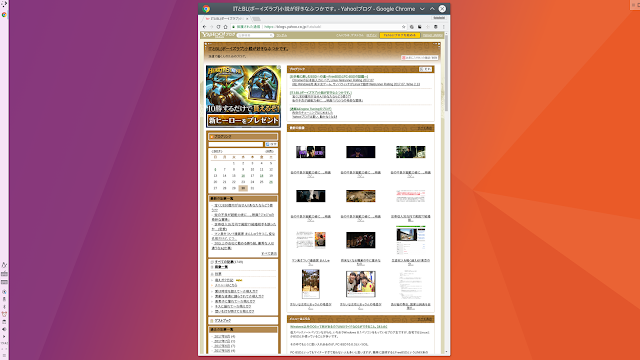Click the Yahoo! ブログ logo
Image resolution: width=640 pixels, height=360 pixels.
coord(218,35)
